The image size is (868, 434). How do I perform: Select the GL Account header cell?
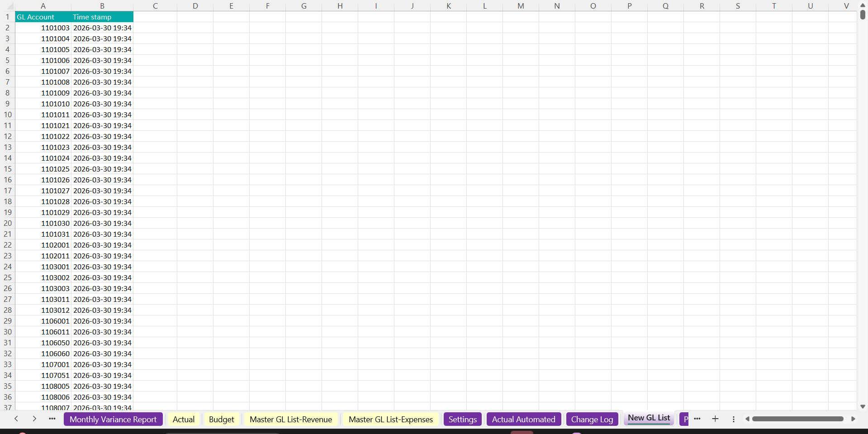click(43, 17)
